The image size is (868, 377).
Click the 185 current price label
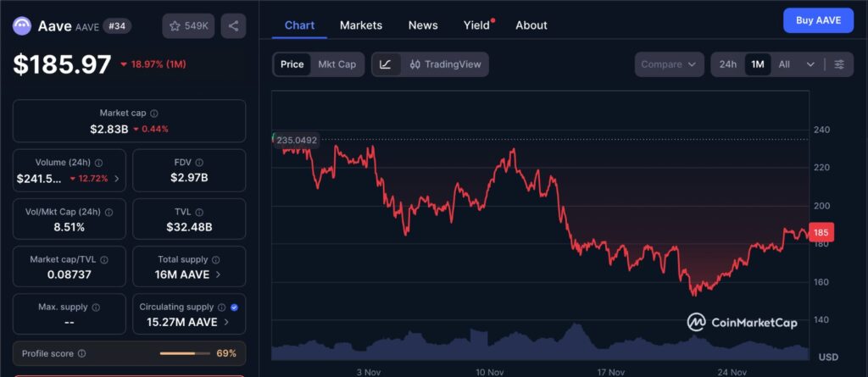[x=821, y=232]
